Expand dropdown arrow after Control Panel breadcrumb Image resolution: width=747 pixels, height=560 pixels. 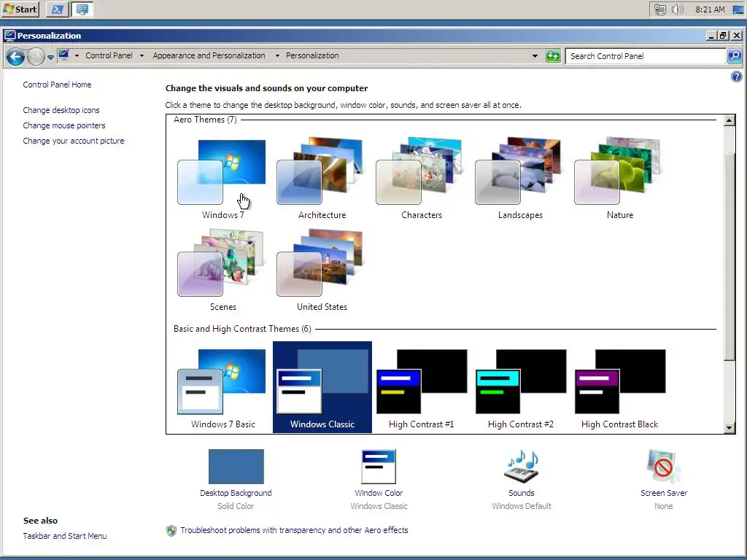(x=142, y=55)
